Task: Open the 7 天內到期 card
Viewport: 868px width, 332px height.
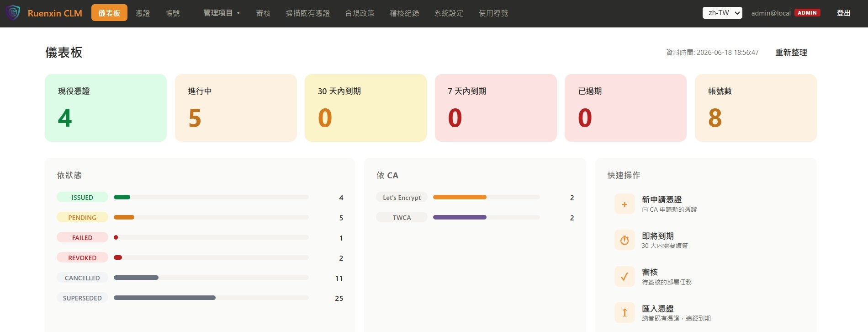Action: (x=496, y=108)
